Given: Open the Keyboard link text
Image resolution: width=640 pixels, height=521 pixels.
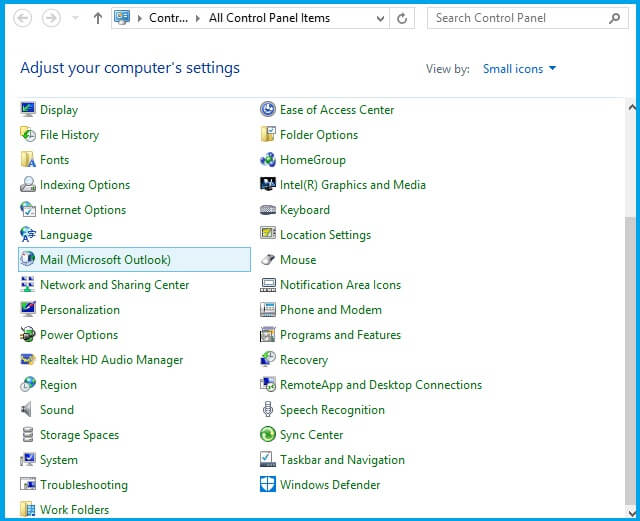Looking at the screenshot, I should [x=304, y=210].
